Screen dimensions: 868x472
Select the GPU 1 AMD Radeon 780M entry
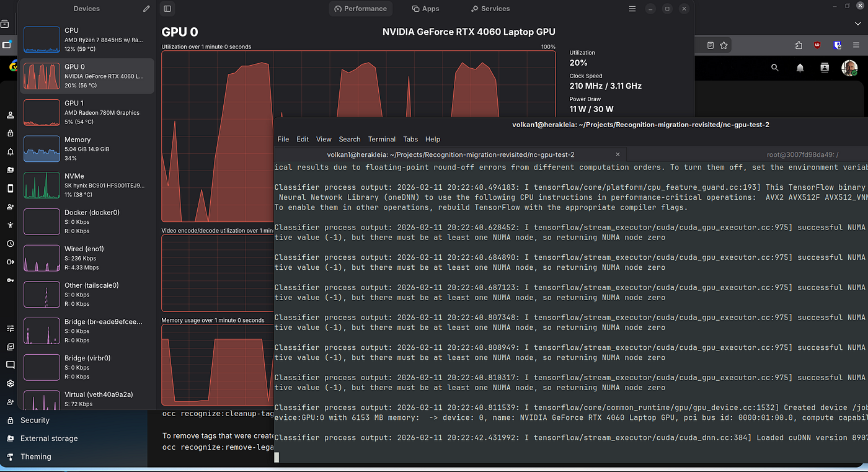pyautogui.click(x=87, y=112)
